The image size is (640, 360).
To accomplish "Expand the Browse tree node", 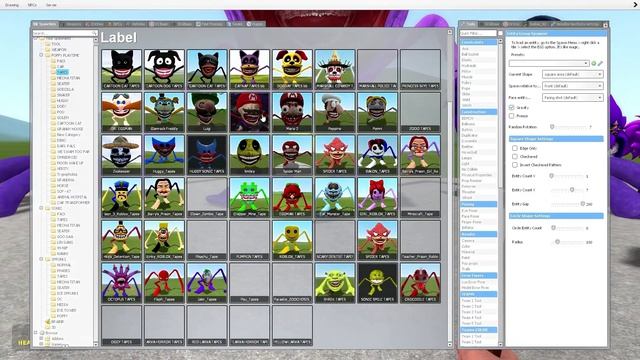I will click(x=36, y=333).
